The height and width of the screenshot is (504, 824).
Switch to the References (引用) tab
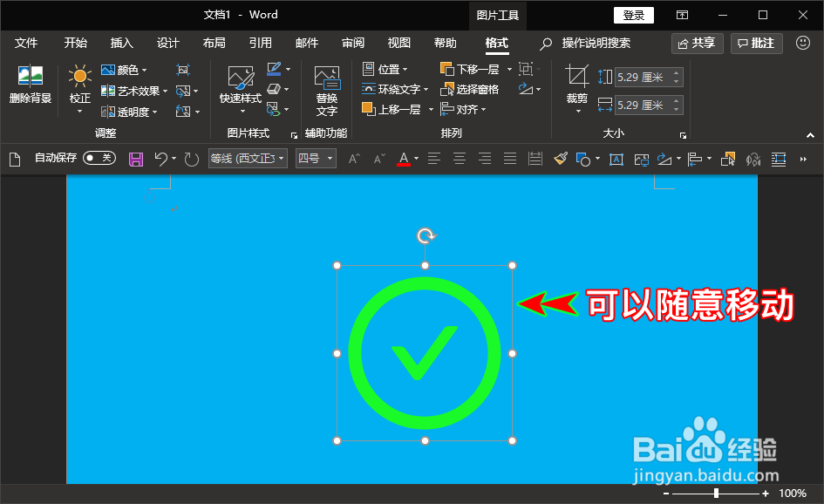pyautogui.click(x=261, y=43)
